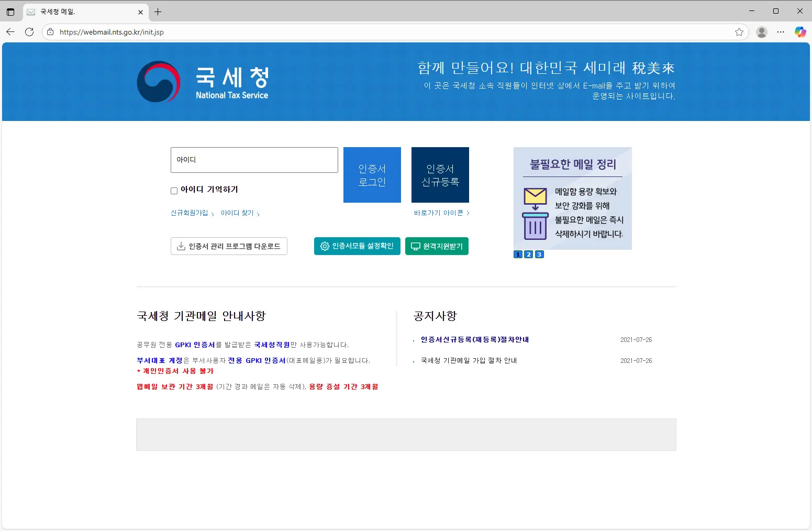
Task: Enable the 아이디 기억하기 checkbox
Action: 174,191
